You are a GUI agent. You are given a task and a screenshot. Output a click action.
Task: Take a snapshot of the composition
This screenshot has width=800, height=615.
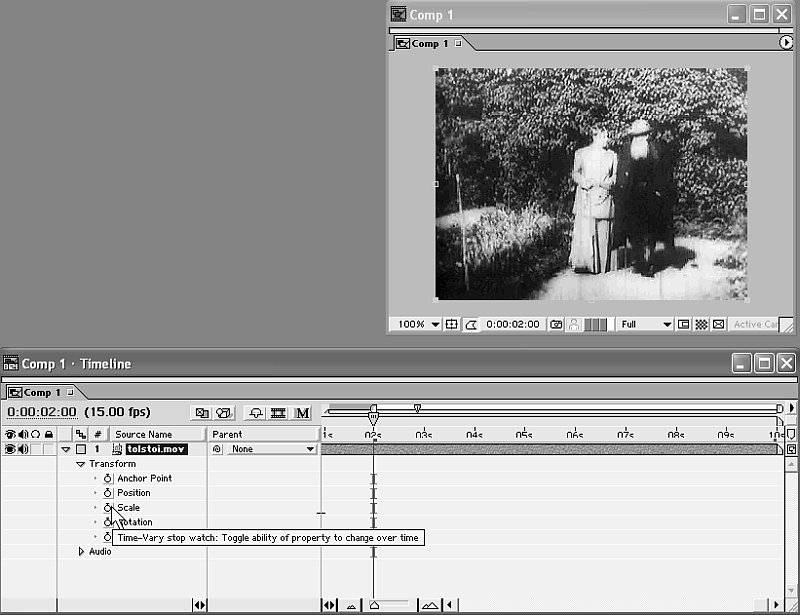pos(556,325)
